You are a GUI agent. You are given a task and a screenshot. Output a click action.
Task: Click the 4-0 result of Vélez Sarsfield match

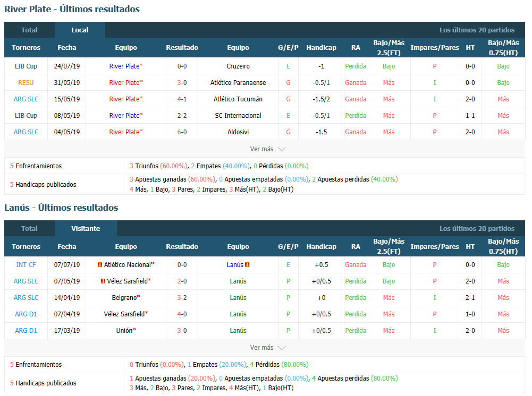click(182, 314)
